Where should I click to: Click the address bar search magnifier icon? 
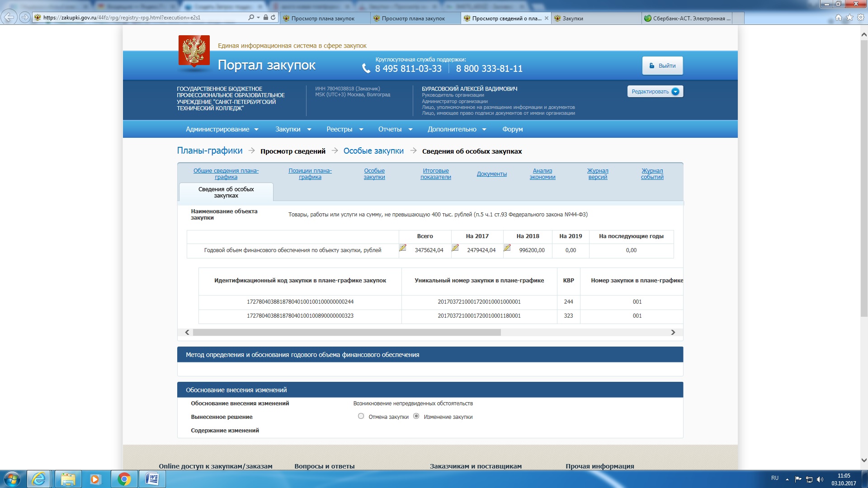click(x=251, y=18)
